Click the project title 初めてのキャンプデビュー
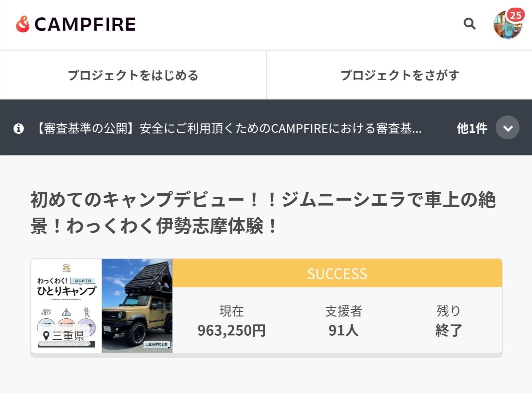 [263, 212]
